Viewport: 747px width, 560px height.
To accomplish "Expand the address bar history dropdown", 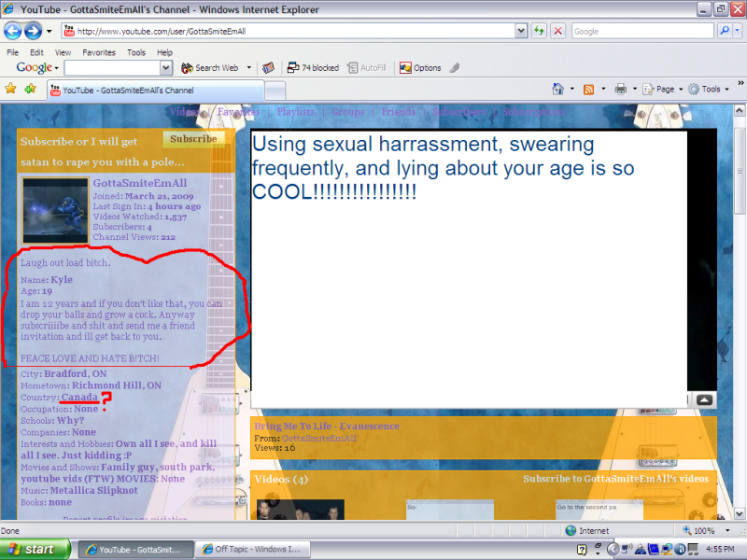I will (x=521, y=32).
